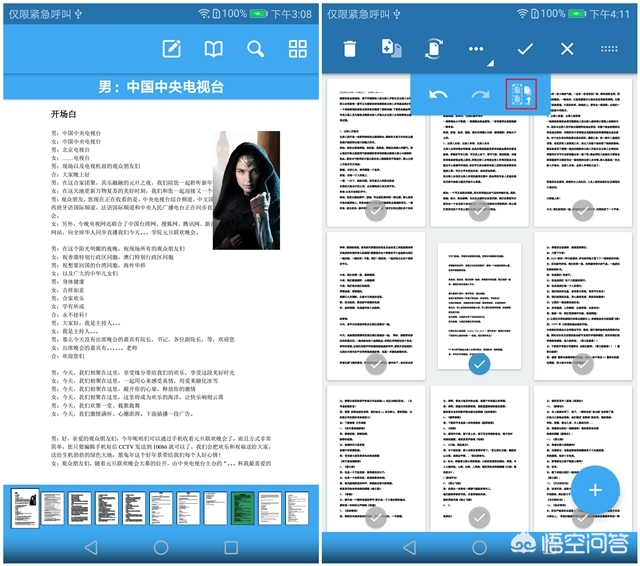The width and height of the screenshot is (640, 566).
Task: Tap the left phone's home circle button
Action: 161,548
